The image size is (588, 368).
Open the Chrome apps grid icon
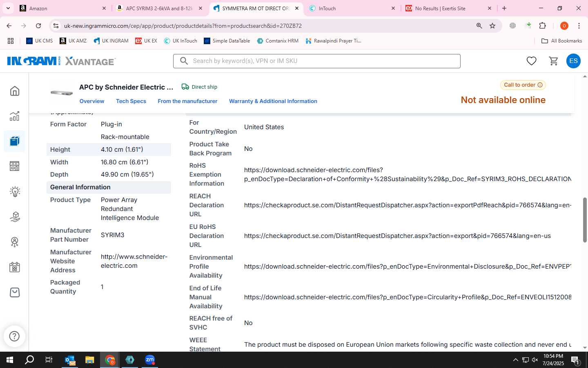pyautogui.click(x=11, y=41)
